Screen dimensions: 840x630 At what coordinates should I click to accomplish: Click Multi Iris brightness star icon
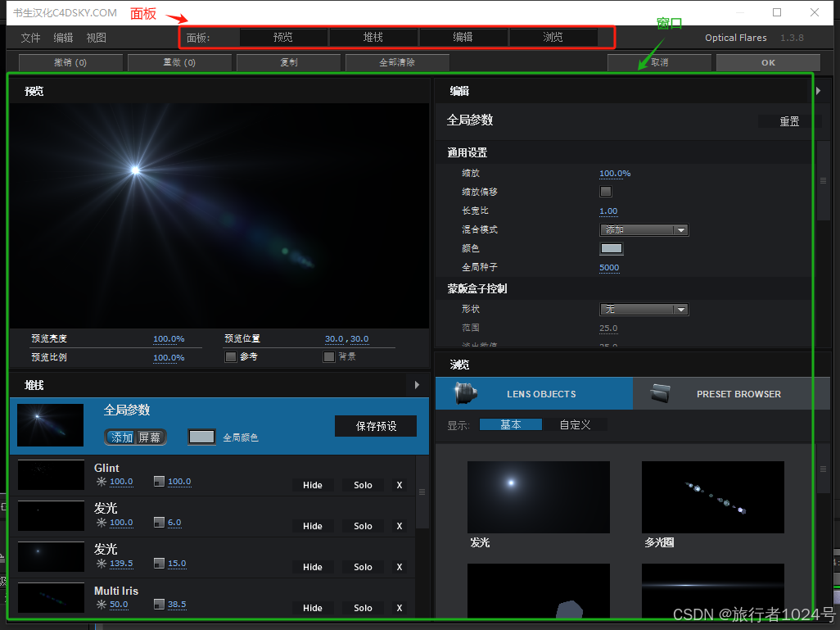coord(102,605)
